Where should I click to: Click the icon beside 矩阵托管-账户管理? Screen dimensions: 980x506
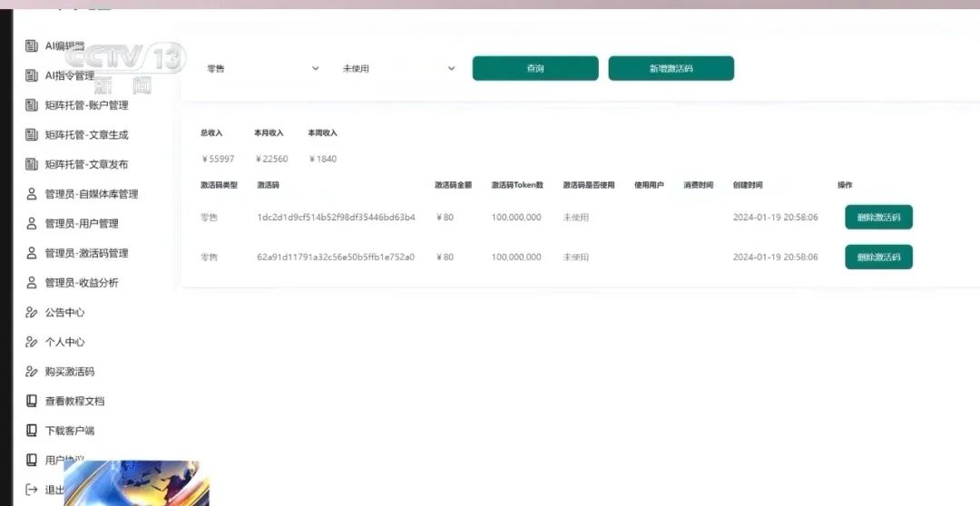32,105
